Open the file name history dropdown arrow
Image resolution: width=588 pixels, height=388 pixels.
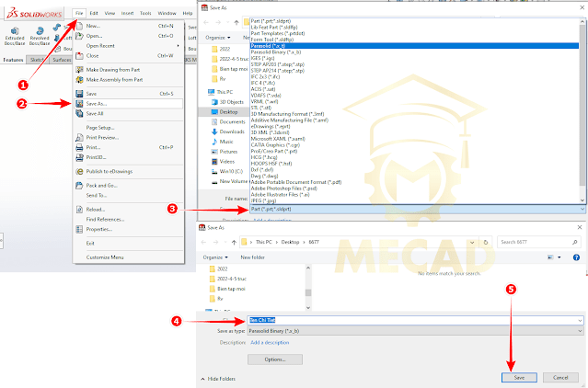[x=580, y=320]
